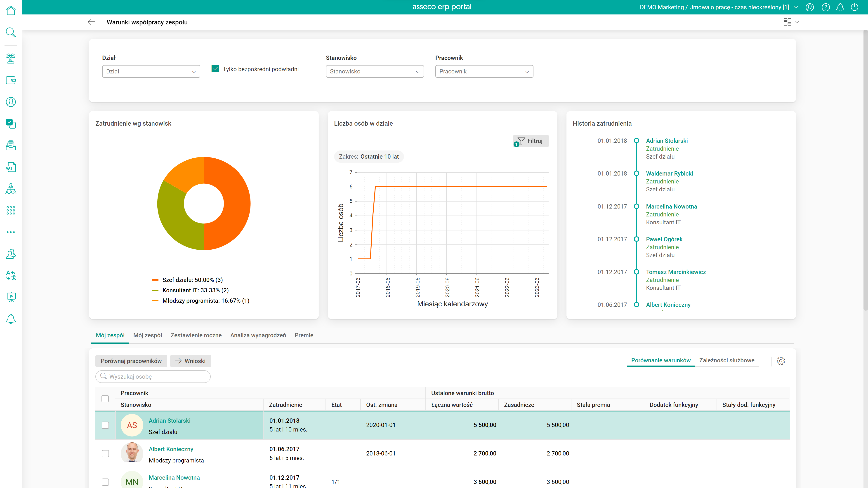
Task: Open table settings gear icon
Action: point(780,361)
